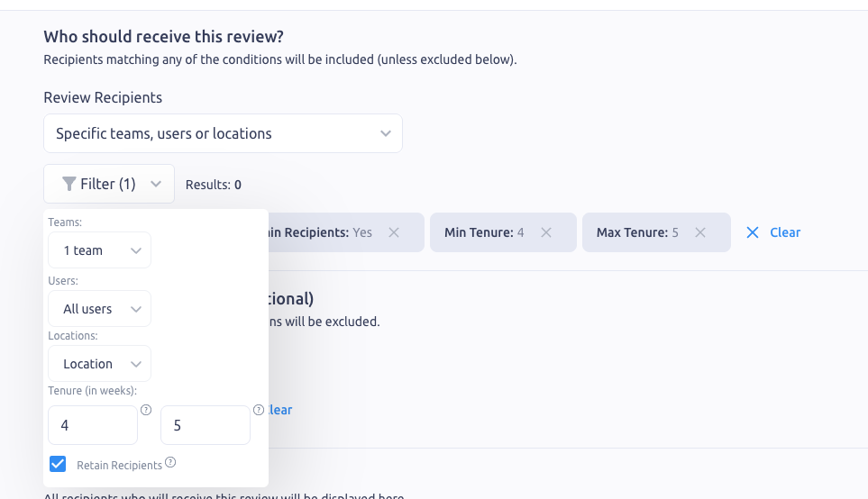Expand the Teams dropdown showing 1 team

click(x=99, y=250)
